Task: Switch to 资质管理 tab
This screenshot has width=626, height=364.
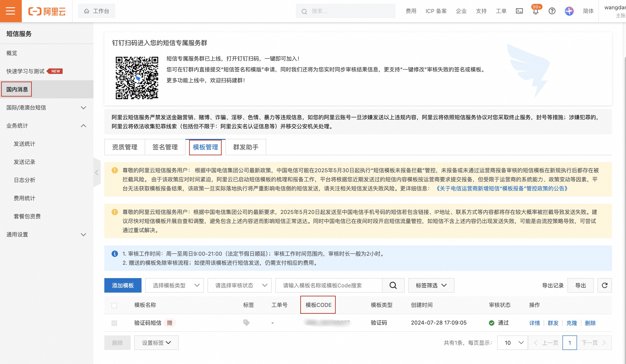Action: pyautogui.click(x=125, y=147)
